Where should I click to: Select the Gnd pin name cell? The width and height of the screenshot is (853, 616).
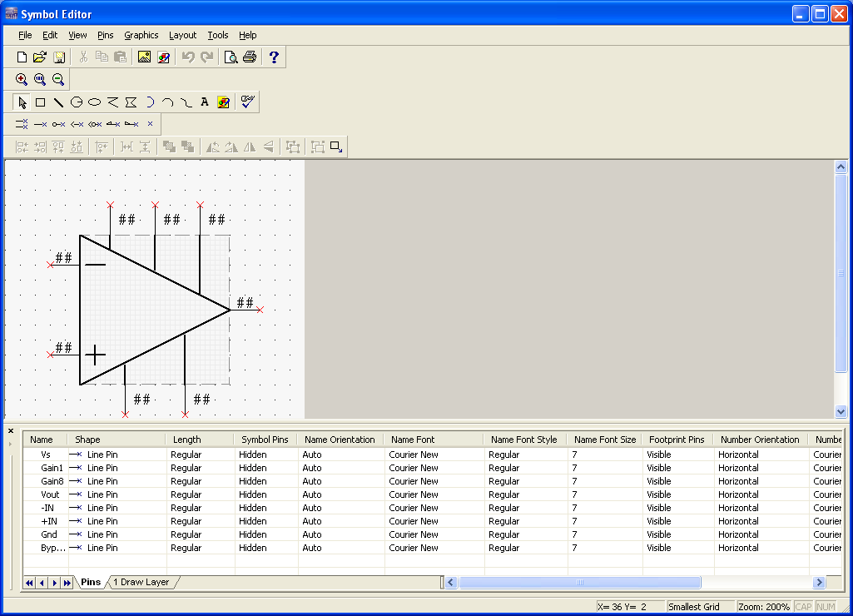coord(49,535)
